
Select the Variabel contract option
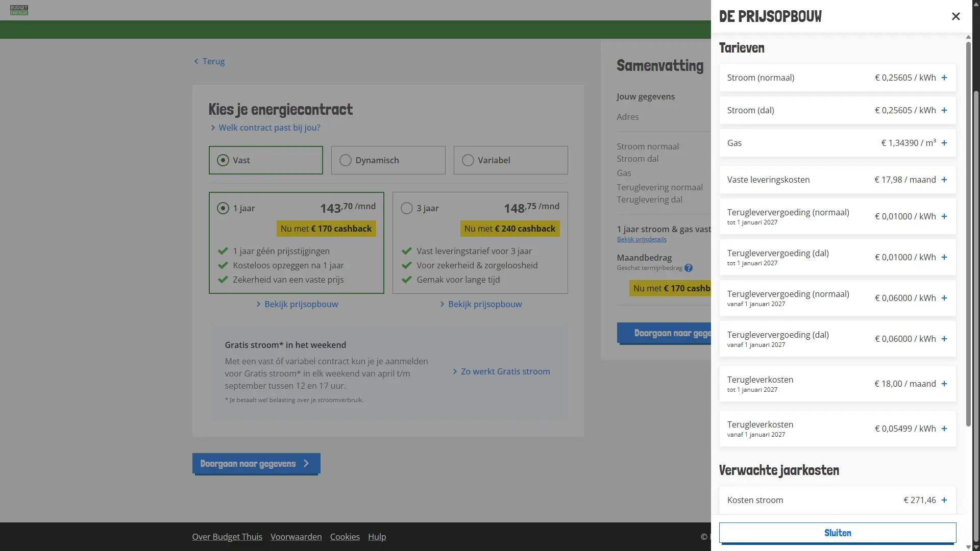pos(510,160)
